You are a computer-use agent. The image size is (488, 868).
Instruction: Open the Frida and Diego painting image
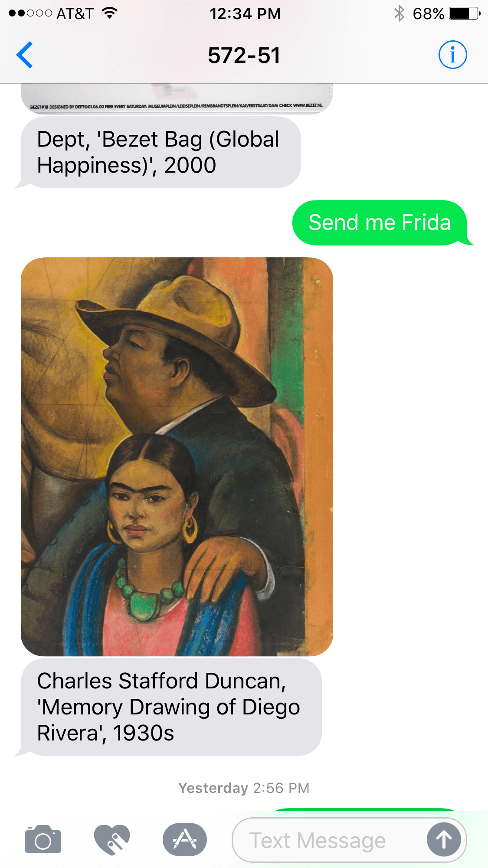click(x=177, y=457)
